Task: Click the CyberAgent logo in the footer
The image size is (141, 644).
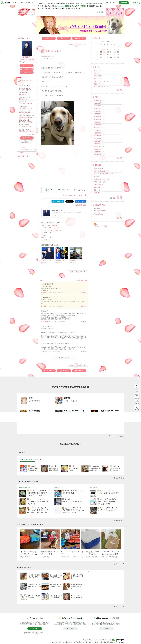Action: click(118, 640)
